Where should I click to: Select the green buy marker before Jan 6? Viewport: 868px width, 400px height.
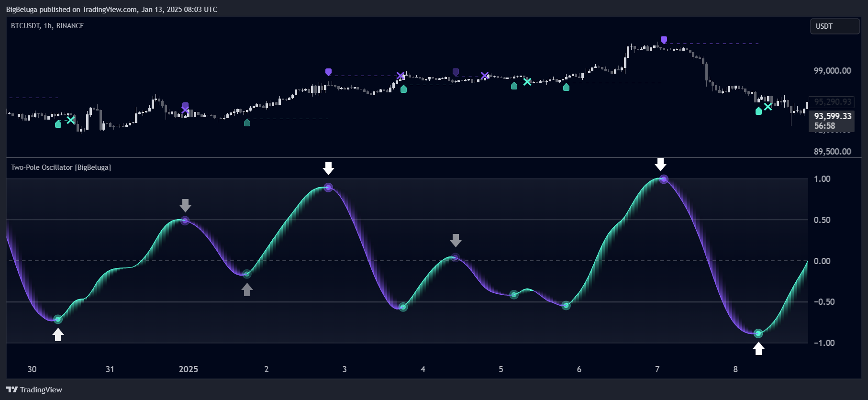[x=566, y=87]
